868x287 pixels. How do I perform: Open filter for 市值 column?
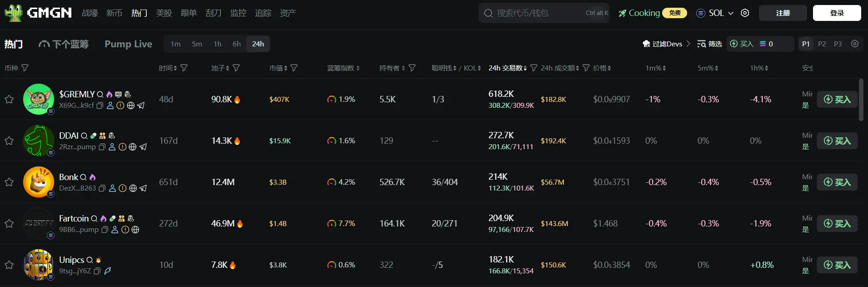pos(294,68)
